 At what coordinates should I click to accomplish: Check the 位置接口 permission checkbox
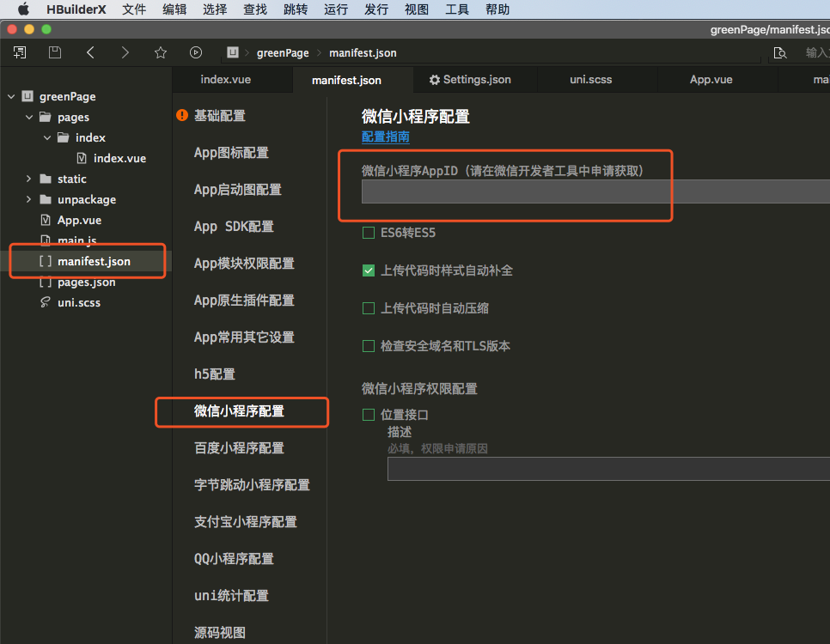(369, 415)
